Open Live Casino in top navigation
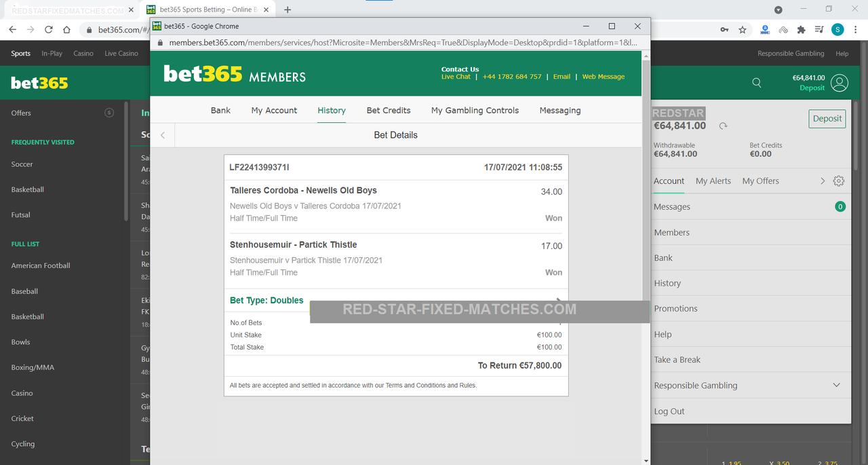868x465 pixels. 121,54
